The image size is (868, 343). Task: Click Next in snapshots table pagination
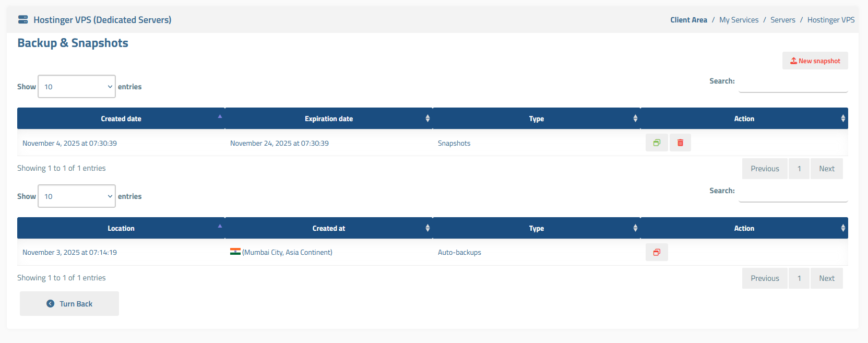tap(826, 169)
